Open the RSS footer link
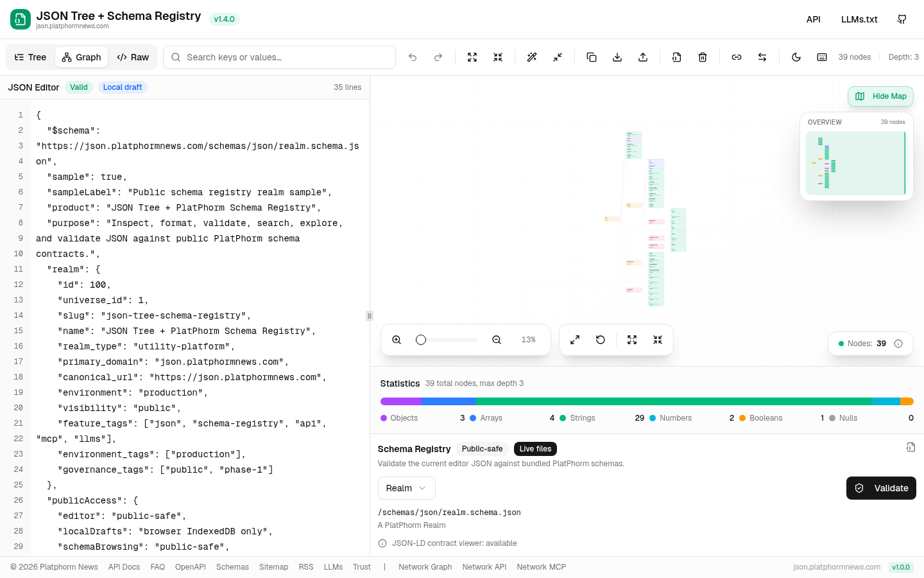Screen dimensions: 924x578 306,567
